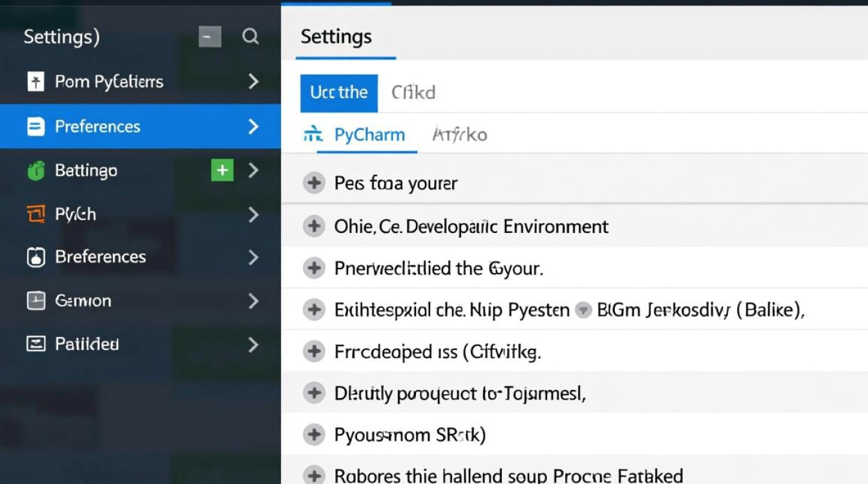
Task: Expand the Preferences sidebar chevron
Action: 253,126
